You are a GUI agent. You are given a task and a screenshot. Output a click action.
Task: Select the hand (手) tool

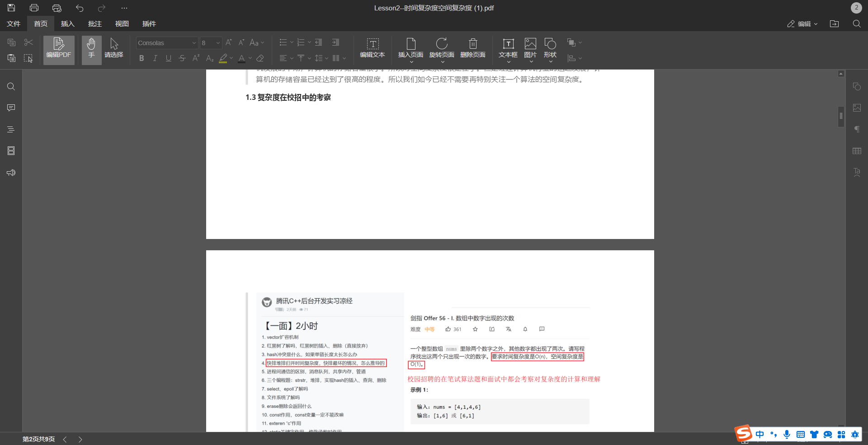pyautogui.click(x=91, y=50)
